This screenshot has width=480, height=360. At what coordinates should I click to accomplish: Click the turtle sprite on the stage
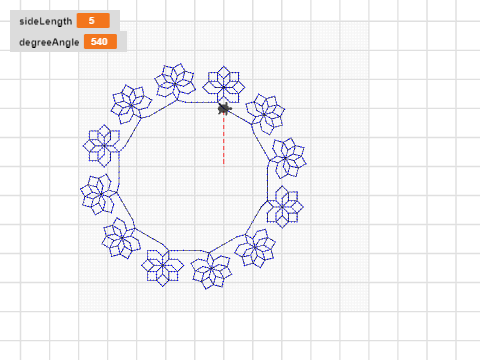225,109
